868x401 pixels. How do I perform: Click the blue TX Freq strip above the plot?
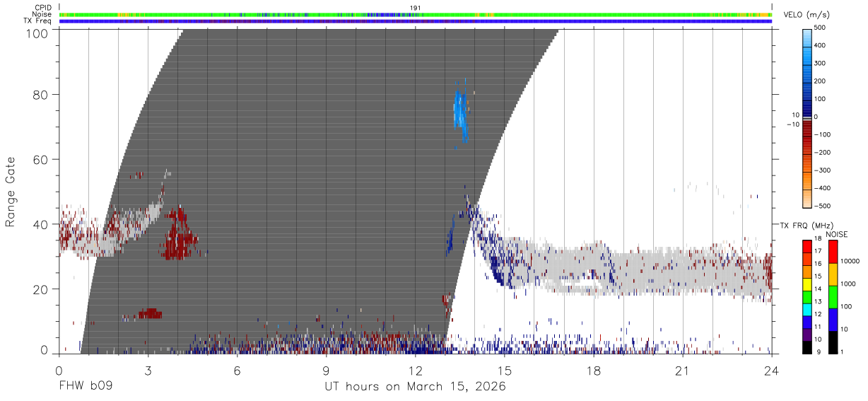click(x=416, y=21)
